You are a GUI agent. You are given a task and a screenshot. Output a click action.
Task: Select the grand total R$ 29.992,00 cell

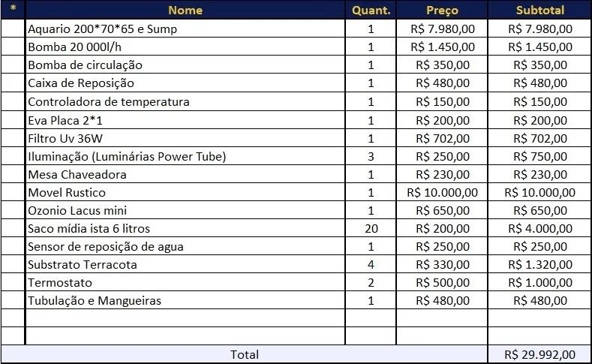point(539,354)
